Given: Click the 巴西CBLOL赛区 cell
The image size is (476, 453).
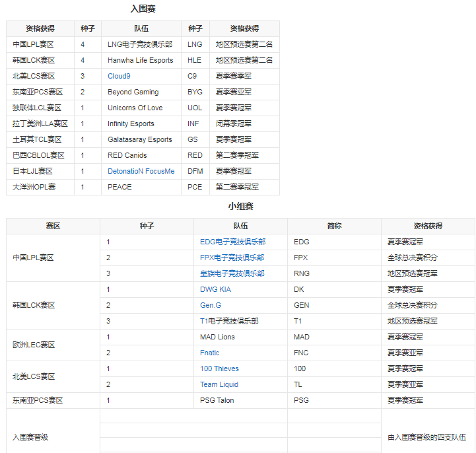Looking at the screenshot, I should click(x=40, y=155).
